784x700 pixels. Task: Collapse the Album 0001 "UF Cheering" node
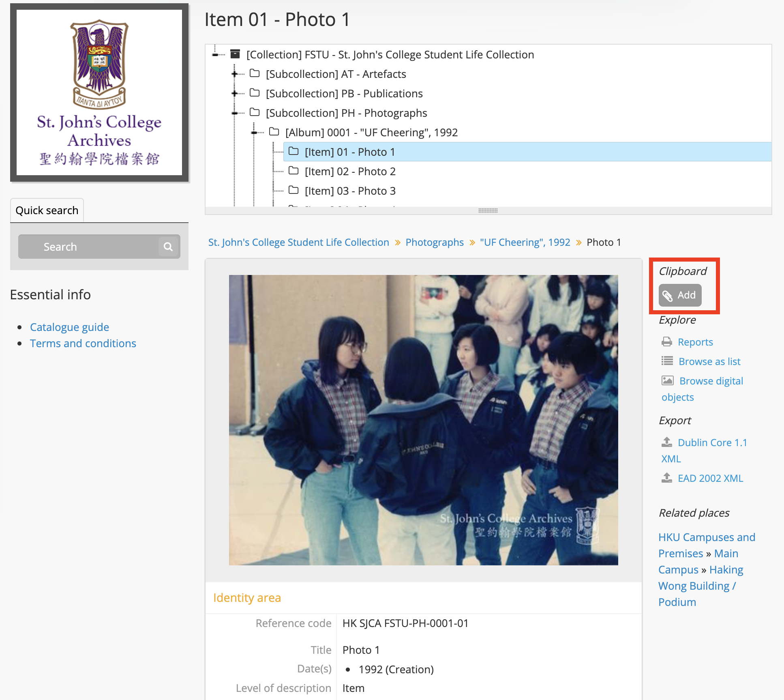pos(254,132)
